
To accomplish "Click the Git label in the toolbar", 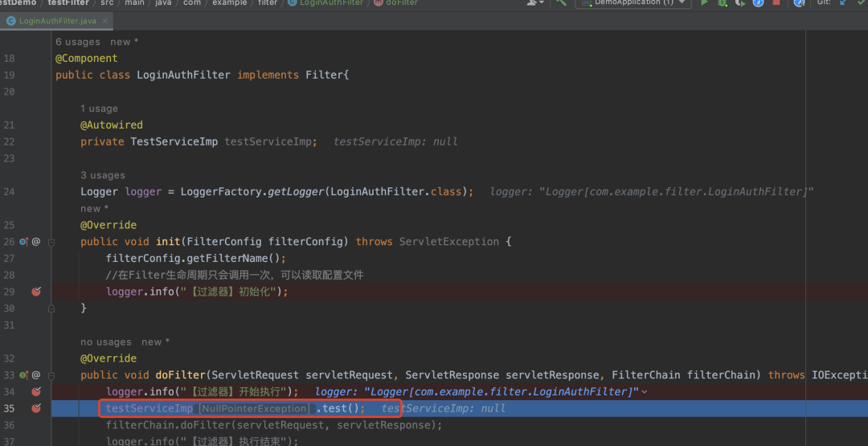I will (824, 2).
